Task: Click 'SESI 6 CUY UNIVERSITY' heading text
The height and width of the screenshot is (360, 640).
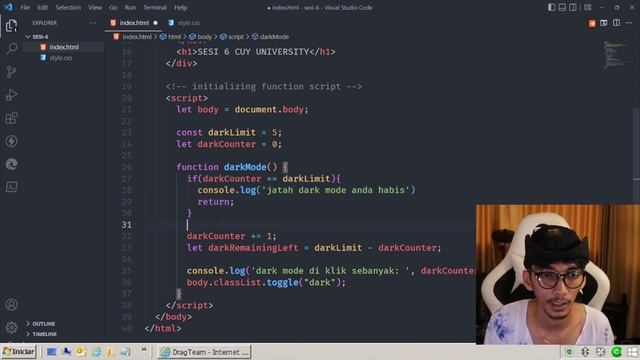Action: [253, 52]
